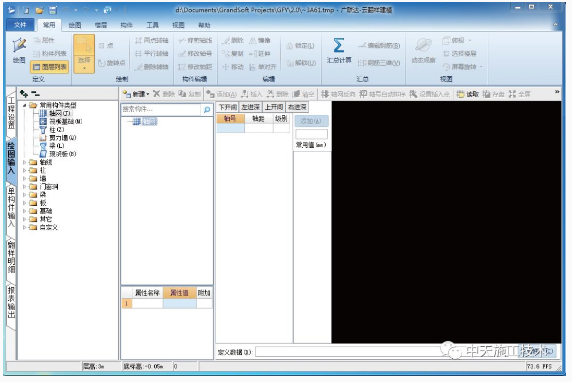
Task: Collapse the ribbon with the arrow
Action: click(555, 24)
